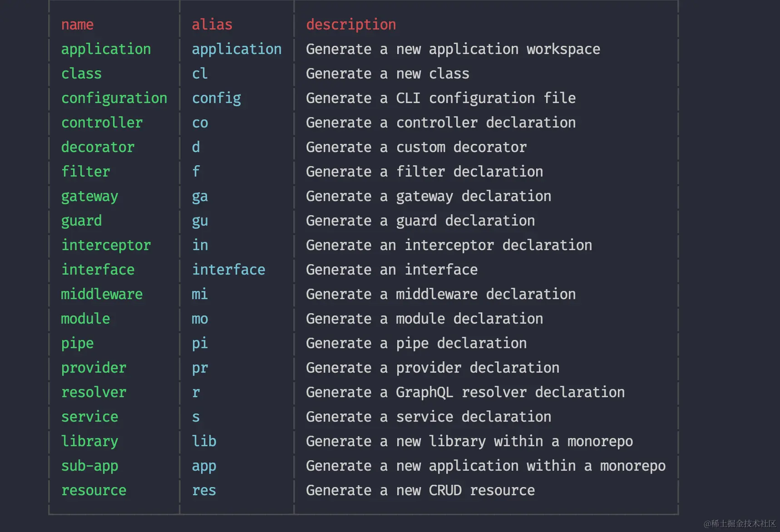Click 'Generate a guard declaration' description
Viewport: 780px width, 532px height.
[x=420, y=221]
